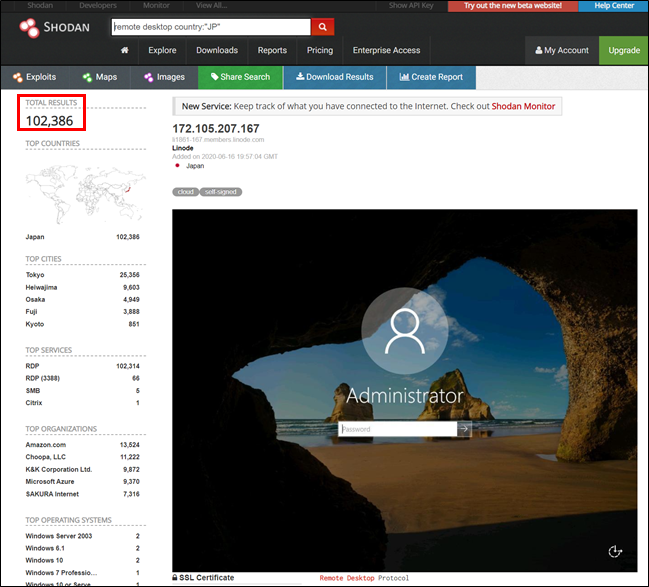This screenshot has width=649, height=587.
Task: Click the password submit arrow
Action: click(463, 428)
